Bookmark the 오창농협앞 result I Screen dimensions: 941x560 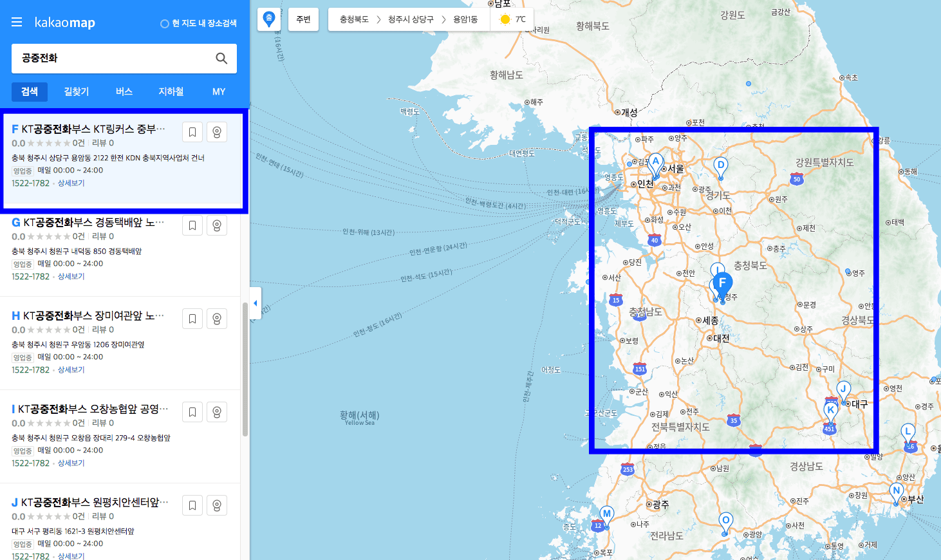pyautogui.click(x=192, y=412)
